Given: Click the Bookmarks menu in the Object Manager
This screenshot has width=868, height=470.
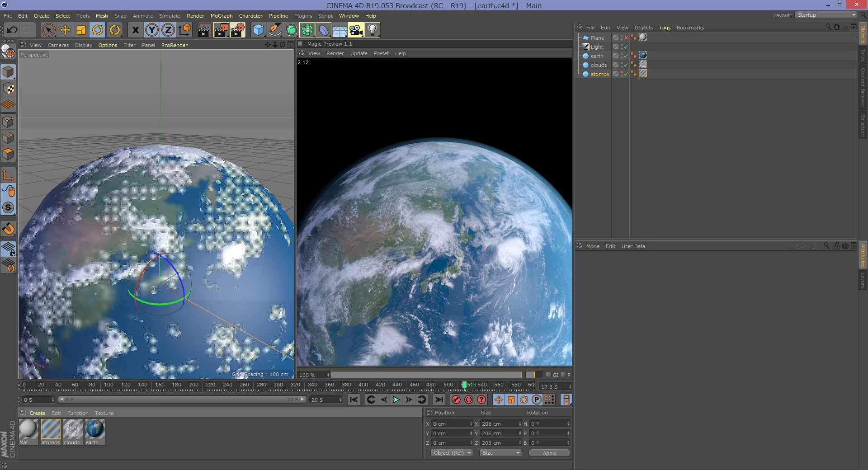Looking at the screenshot, I should [690, 28].
